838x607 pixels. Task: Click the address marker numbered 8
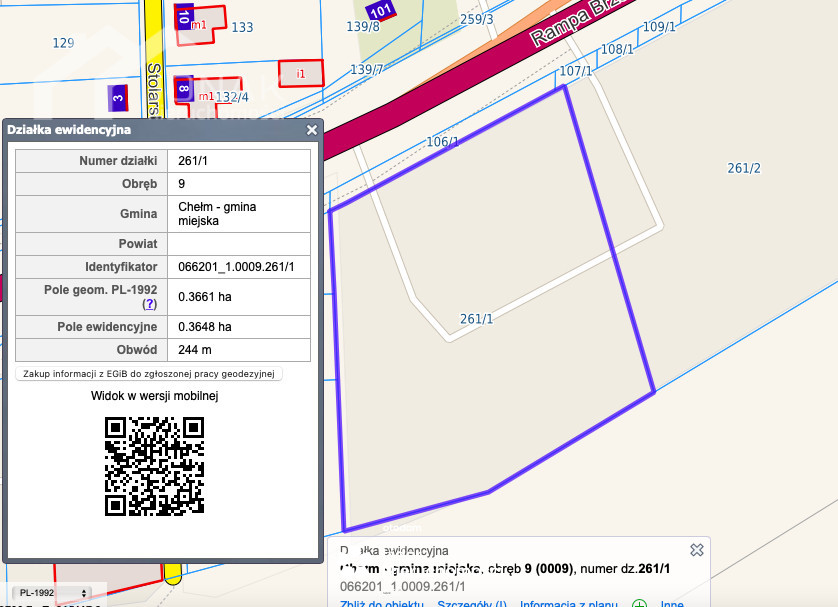183,89
